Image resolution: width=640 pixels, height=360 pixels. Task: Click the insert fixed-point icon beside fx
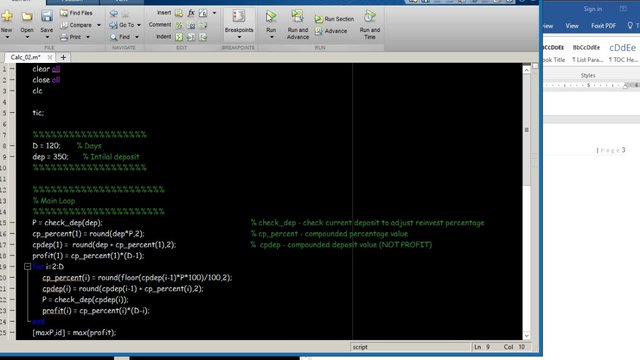(203, 13)
